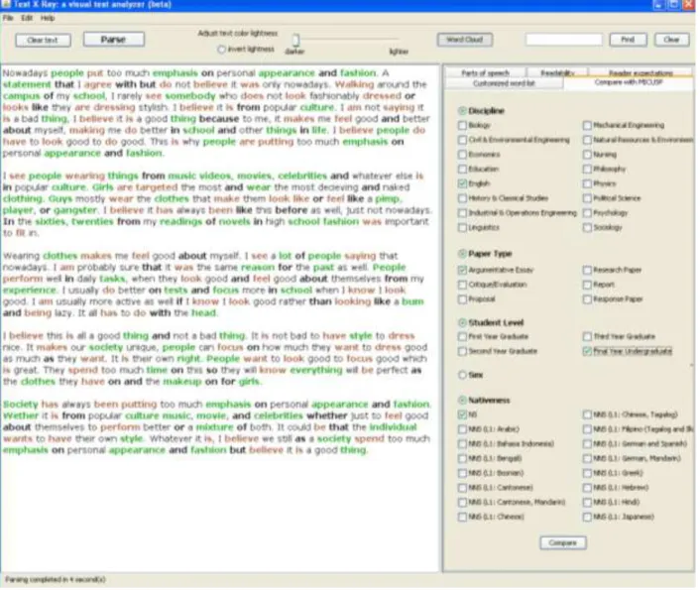This screenshot has width=700, height=590.
Task: Open the Edit menu
Action: coord(27,18)
